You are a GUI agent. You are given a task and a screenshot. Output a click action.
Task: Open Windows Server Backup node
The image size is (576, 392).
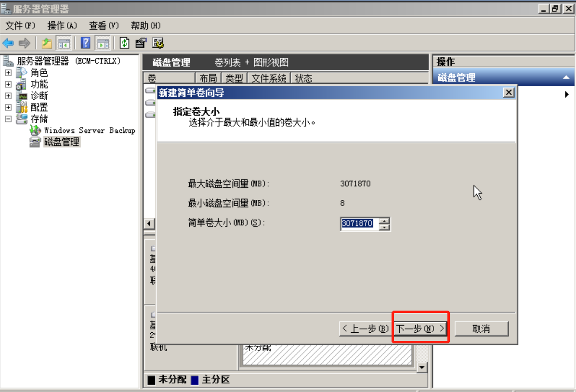pyautogui.click(x=90, y=131)
